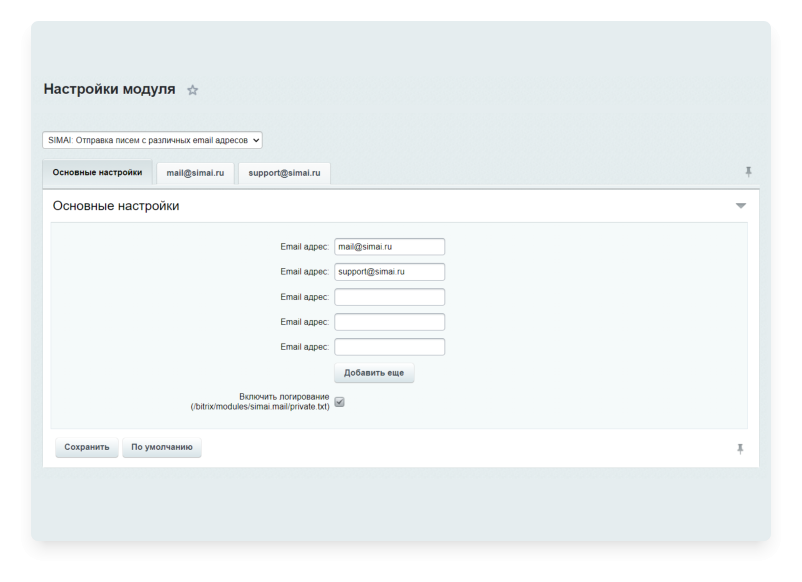
Task: Click the По умолчанию button
Action: pyautogui.click(x=162, y=448)
